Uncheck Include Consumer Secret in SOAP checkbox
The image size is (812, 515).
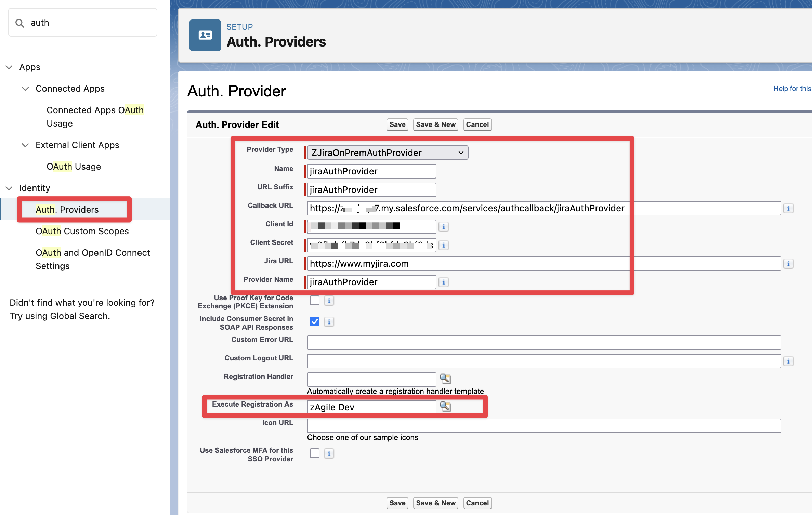[314, 321]
